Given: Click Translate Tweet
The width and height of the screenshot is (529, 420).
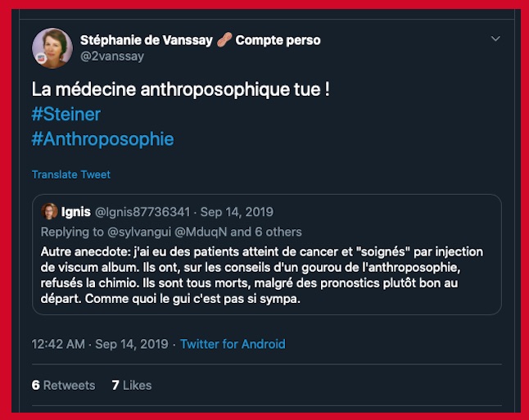Looking at the screenshot, I should coord(70,174).
